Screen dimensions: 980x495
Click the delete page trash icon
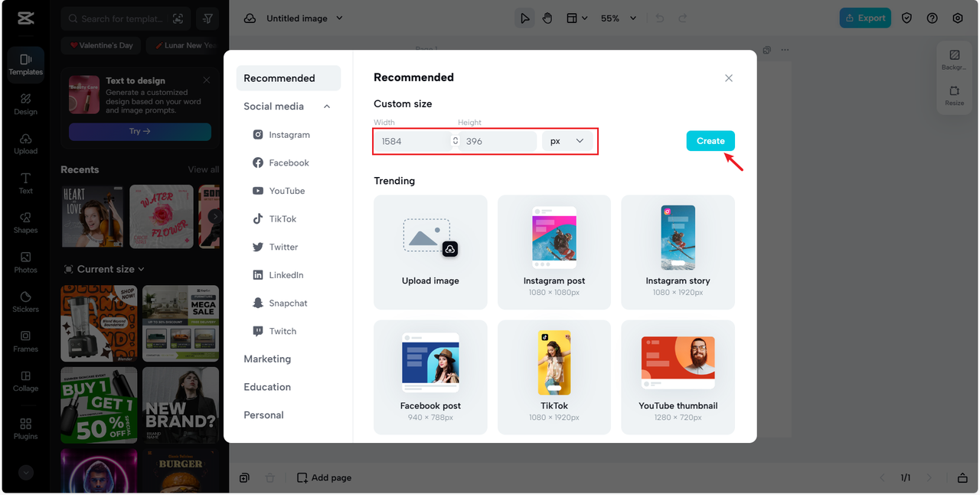coord(269,477)
